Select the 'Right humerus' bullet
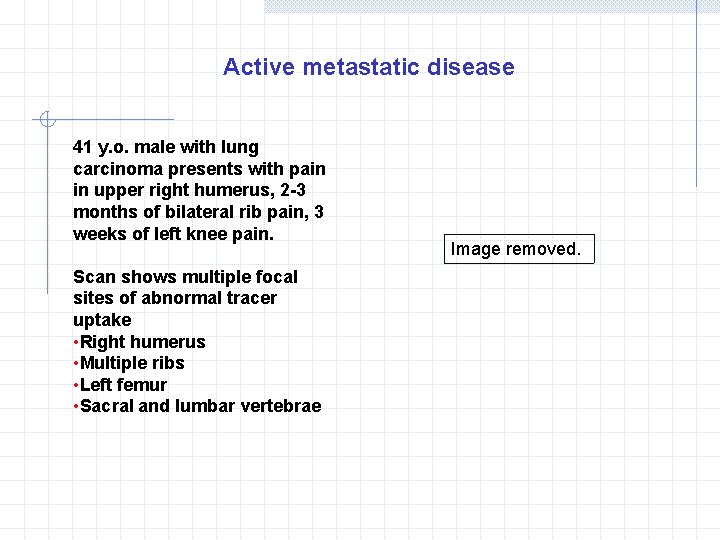720x540 pixels. [142, 342]
